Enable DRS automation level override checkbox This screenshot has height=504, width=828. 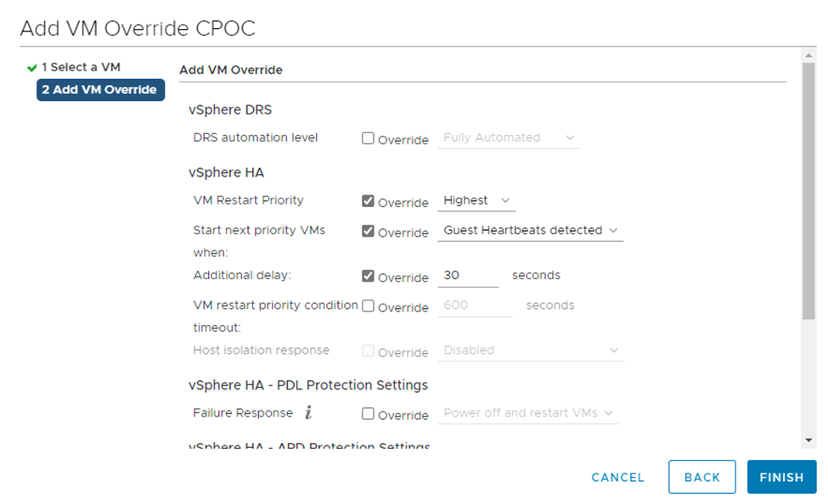point(369,138)
